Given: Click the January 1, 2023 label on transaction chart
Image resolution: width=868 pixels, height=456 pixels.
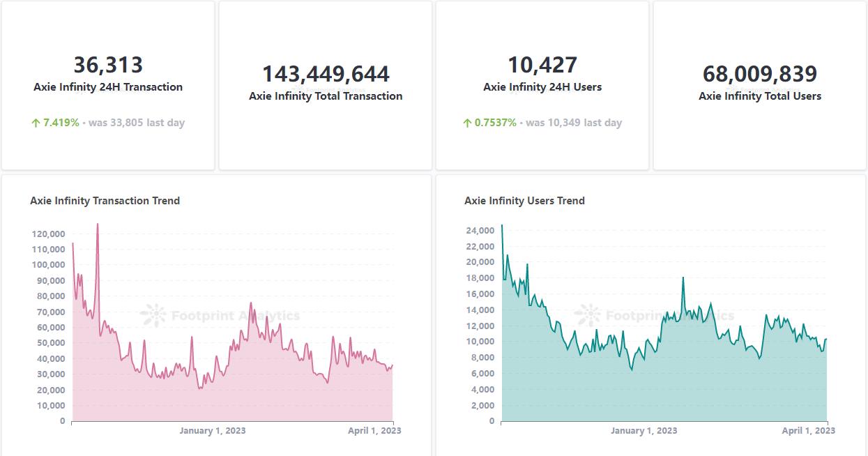Looking at the screenshot, I should click(213, 431).
